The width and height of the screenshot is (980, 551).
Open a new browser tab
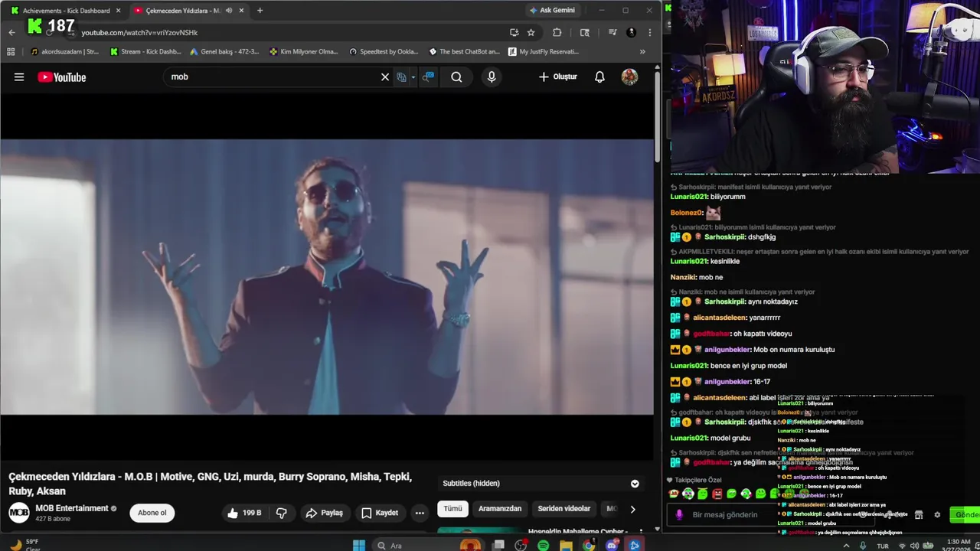260,11
